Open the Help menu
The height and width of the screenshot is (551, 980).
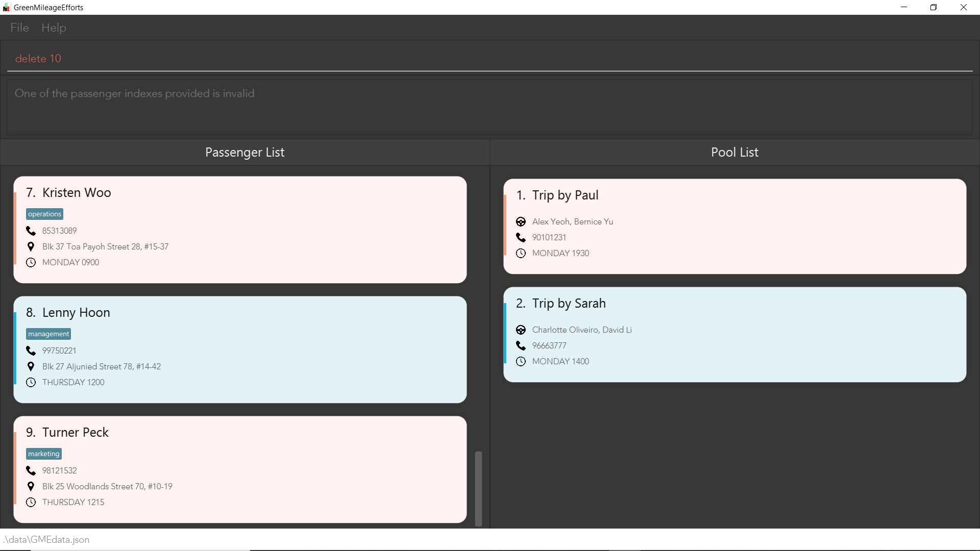tap(54, 28)
